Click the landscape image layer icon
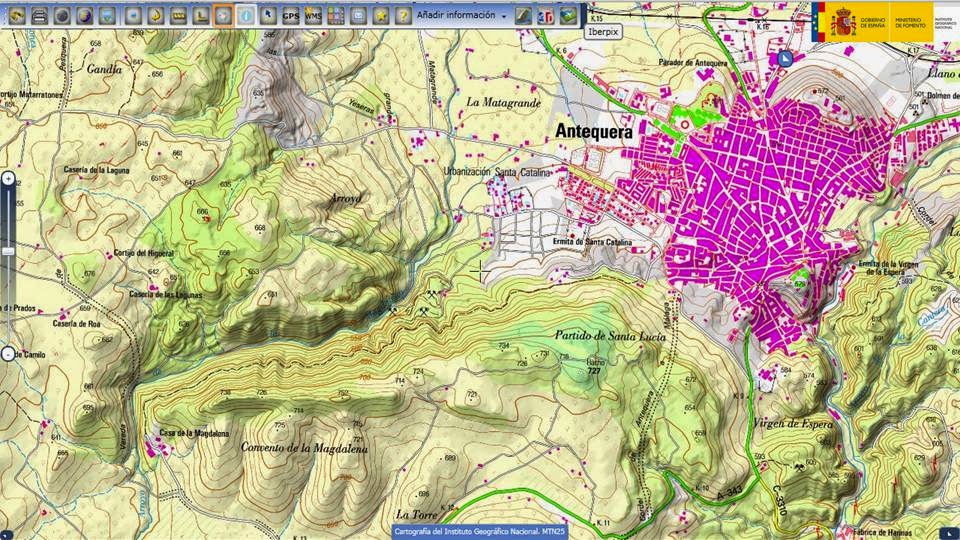This screenshot has height=540, width=960. click(568, 16)
